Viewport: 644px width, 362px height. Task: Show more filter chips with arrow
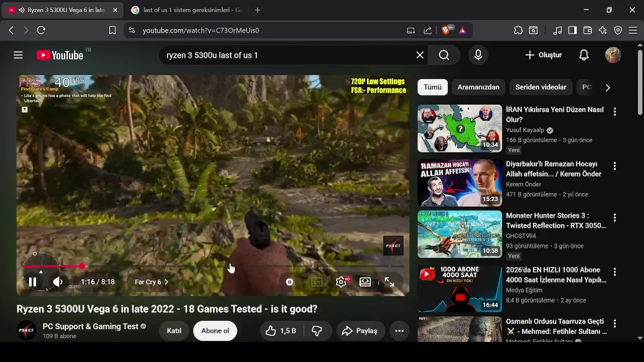click(x=608, y=87)
